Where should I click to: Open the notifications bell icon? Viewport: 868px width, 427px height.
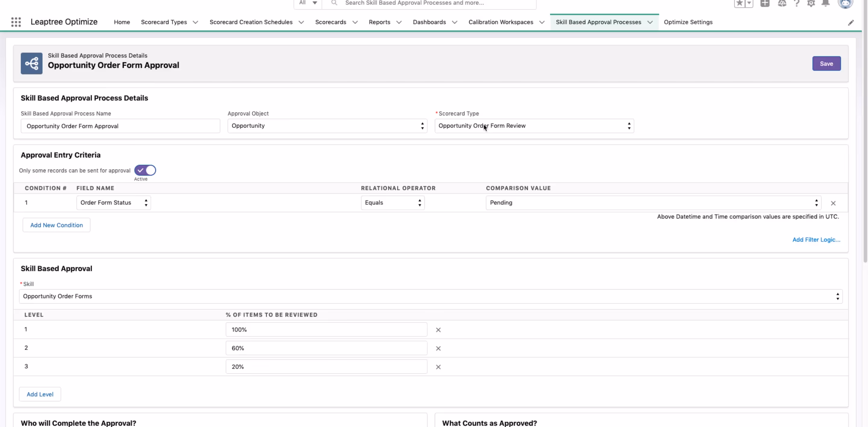[825, 3]
